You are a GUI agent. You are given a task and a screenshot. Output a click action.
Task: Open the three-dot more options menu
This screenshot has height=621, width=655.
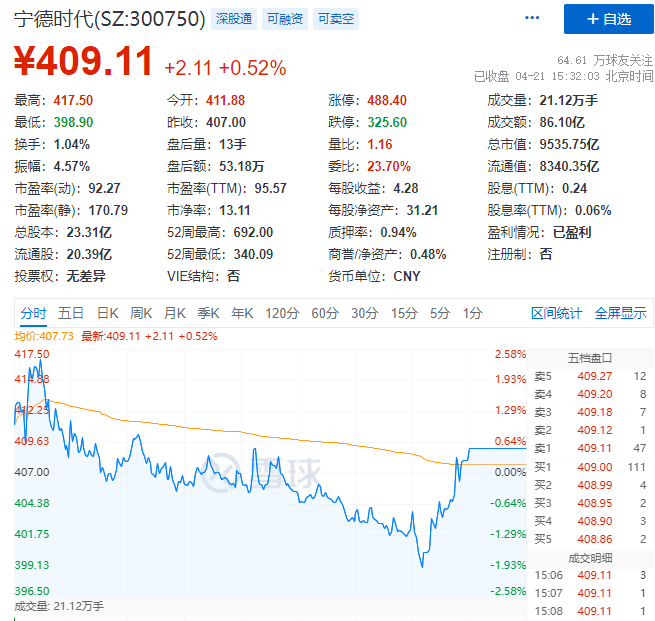point(532,18)
